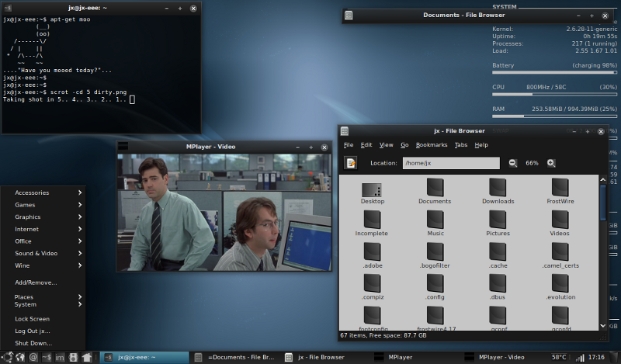The image size is (621, 364).
Task: Select the Desktop folder icon
Action: [372, 189]
